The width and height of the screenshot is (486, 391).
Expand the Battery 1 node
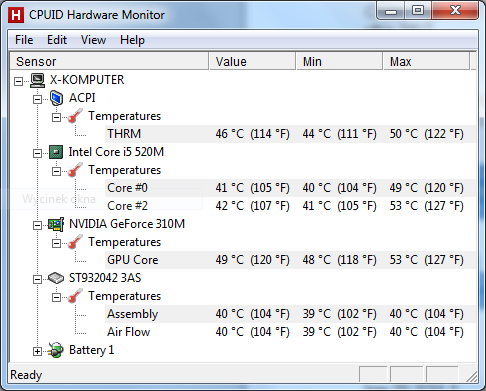pos(37,351)
